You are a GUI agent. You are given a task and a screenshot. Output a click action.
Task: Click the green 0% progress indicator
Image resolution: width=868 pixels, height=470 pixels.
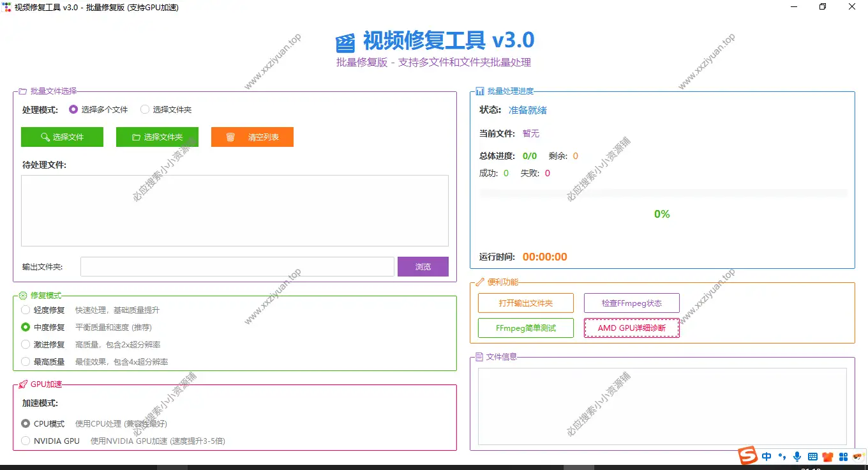click(661, 214)
